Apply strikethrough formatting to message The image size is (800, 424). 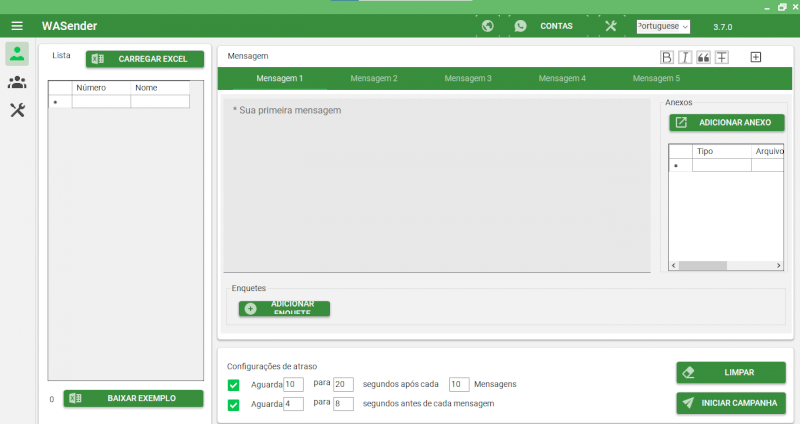click(x=721, y=57)
